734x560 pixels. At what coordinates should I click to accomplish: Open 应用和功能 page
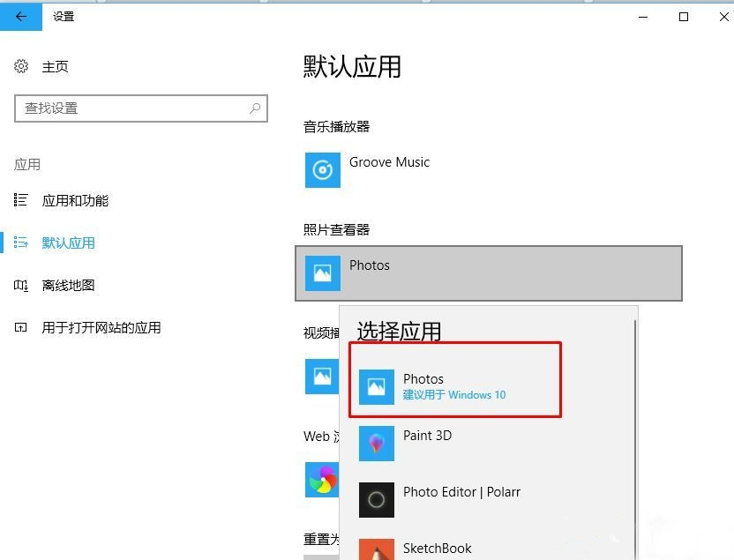coord(75,200)
